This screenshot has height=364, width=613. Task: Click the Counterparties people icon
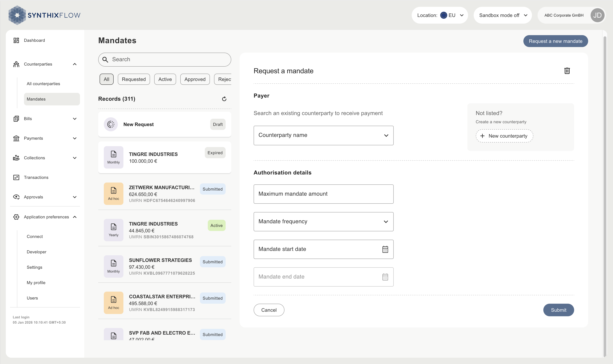click(16, 64)
